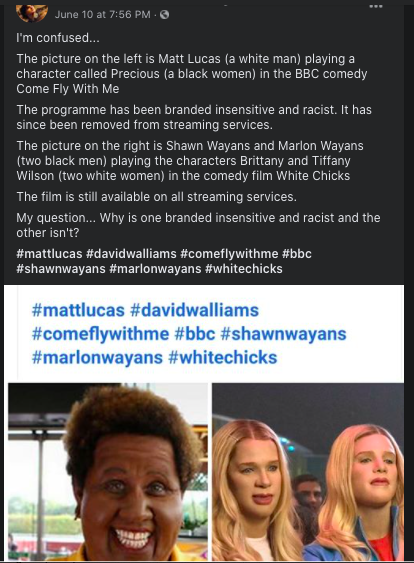Click the blue #shawnwayans hashtag in image
Screen dimensions: 414x563
point(283,334)
